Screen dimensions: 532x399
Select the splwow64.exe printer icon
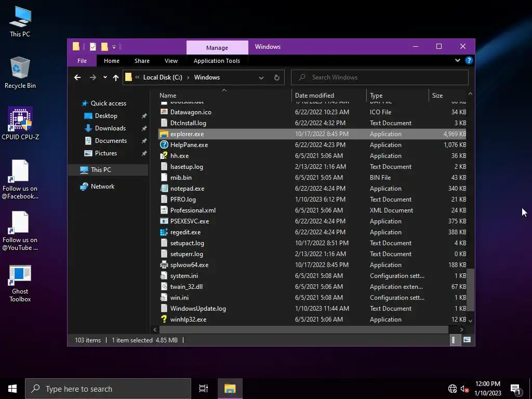(164, 264)
